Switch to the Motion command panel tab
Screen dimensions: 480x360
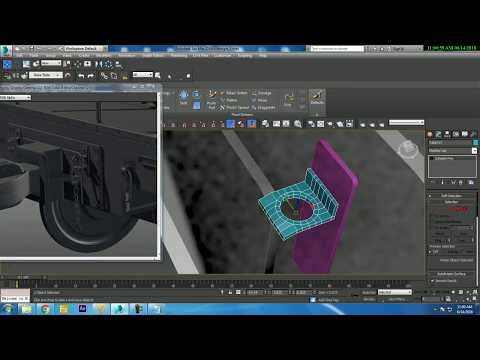click(x=456, y=134)
